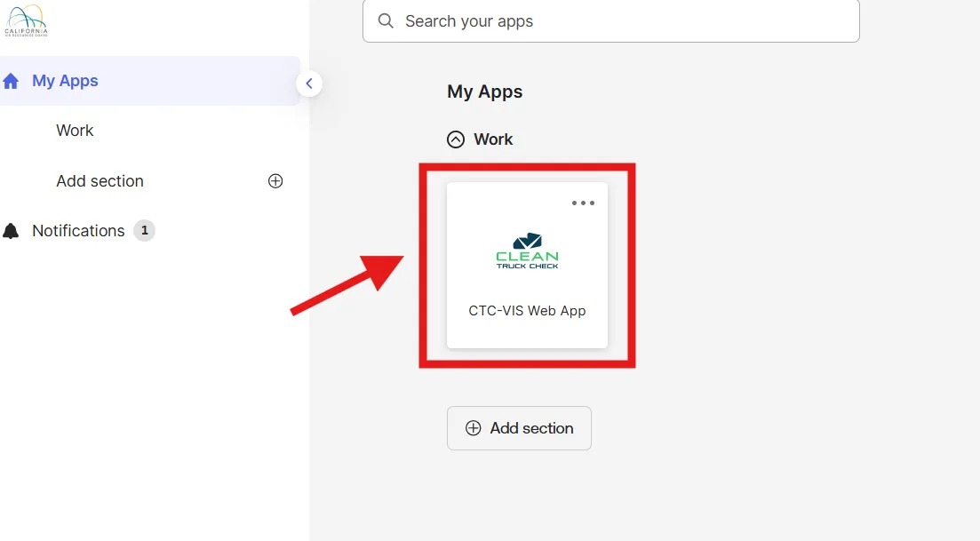
Task: Select Work in the sidebar
Action: 75,131
